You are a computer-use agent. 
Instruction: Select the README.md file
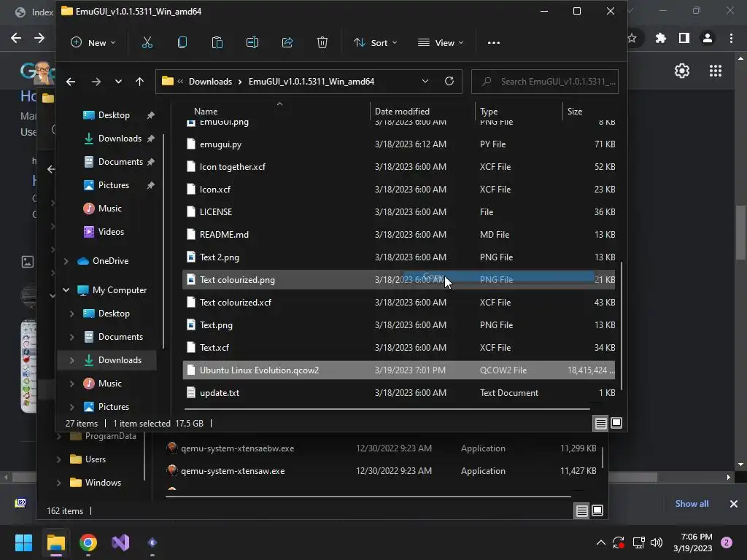coord(398,234)
